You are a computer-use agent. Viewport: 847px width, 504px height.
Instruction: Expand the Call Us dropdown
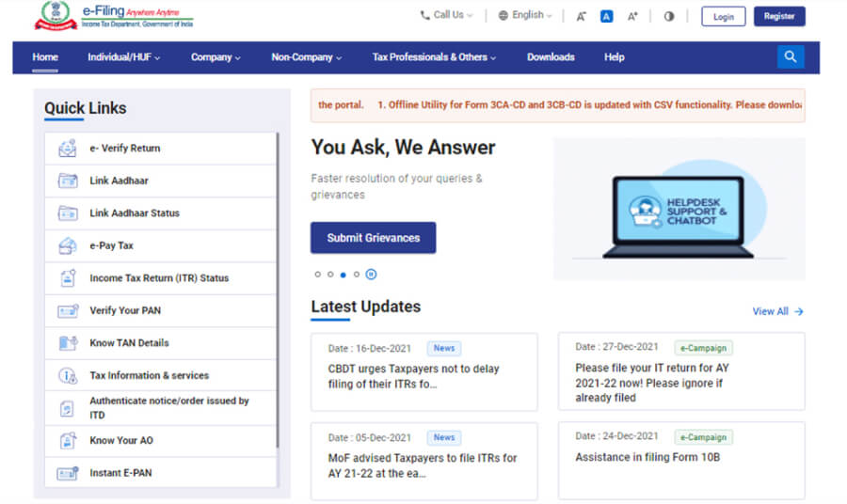pos(446,15)
